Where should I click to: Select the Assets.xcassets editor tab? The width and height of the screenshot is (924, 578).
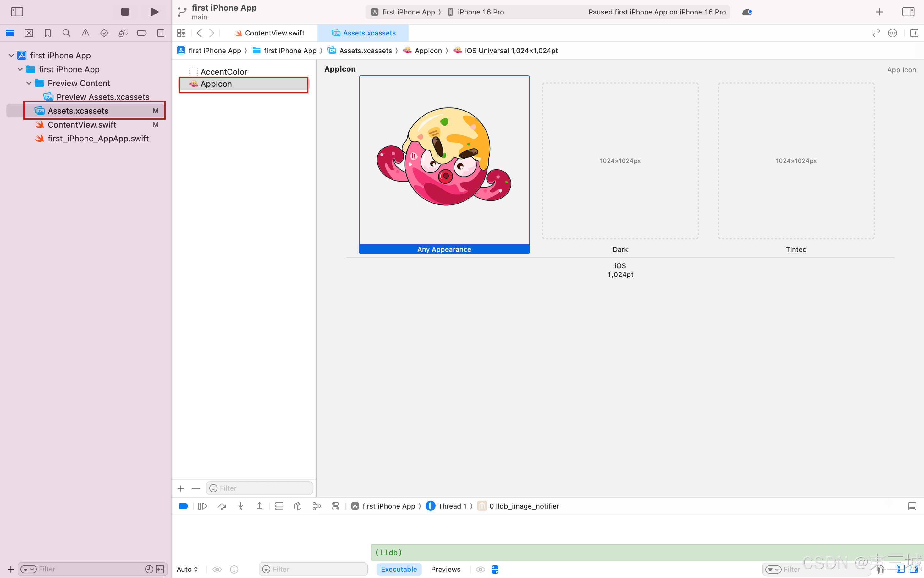[x=363, y=33]
